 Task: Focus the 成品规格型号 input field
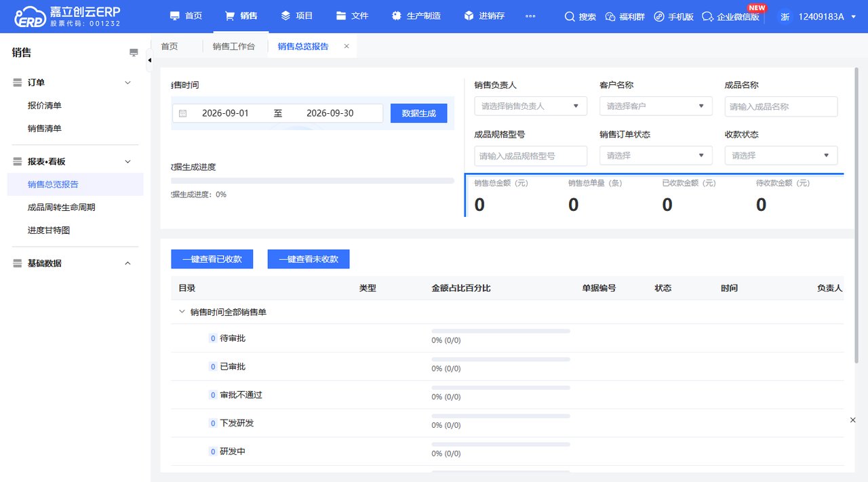(x=531, y=156)
